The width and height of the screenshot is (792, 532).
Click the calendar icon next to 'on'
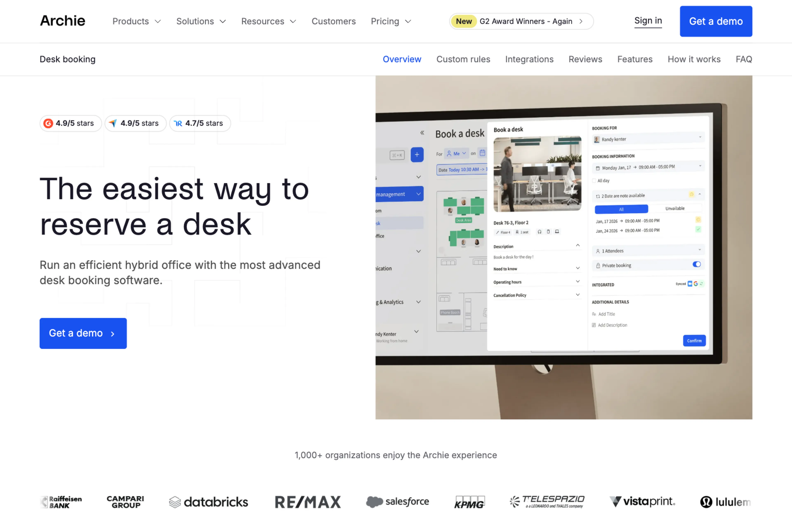point(482,153)
